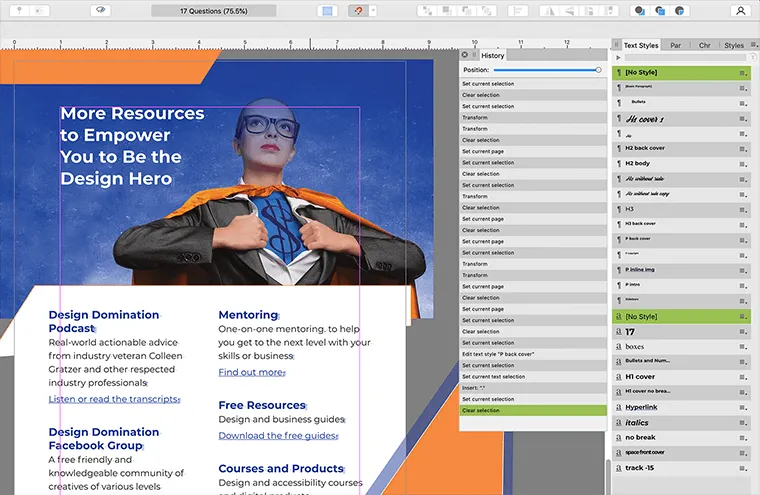760x495 pixels.
Task: Click the first overlapping circles boolean icon
Action: click(x=639, y=11)
